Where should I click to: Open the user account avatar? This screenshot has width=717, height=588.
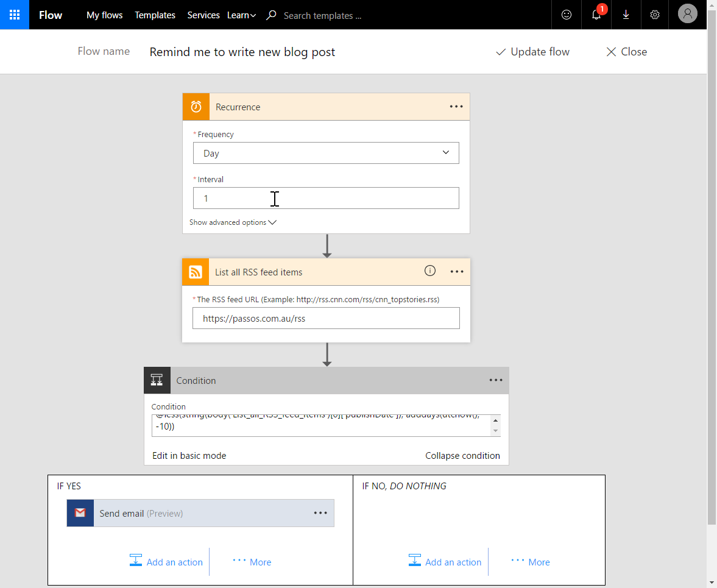point(687,14)
